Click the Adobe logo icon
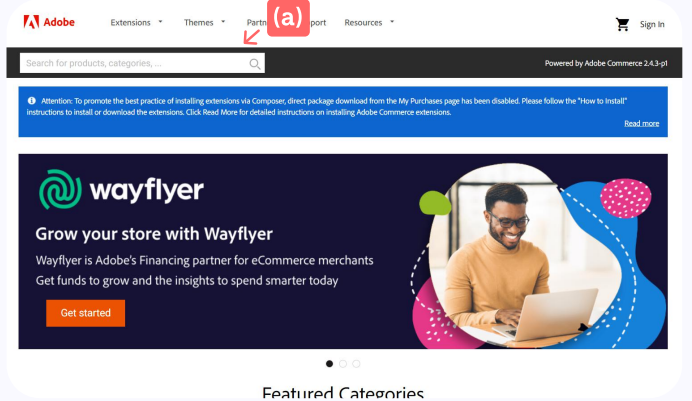692x401 pixels. pyautogui.click(x=31, y=22)
